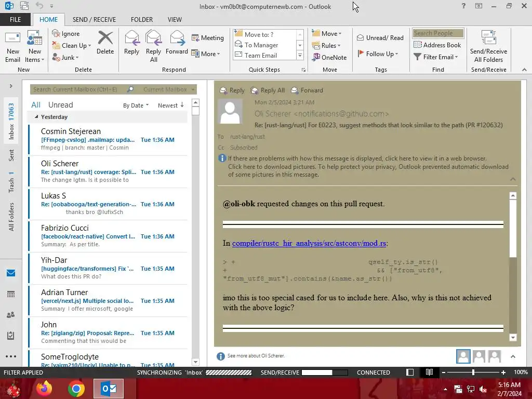Adjust the zoom slider in status bar

(x=473, y=373)
